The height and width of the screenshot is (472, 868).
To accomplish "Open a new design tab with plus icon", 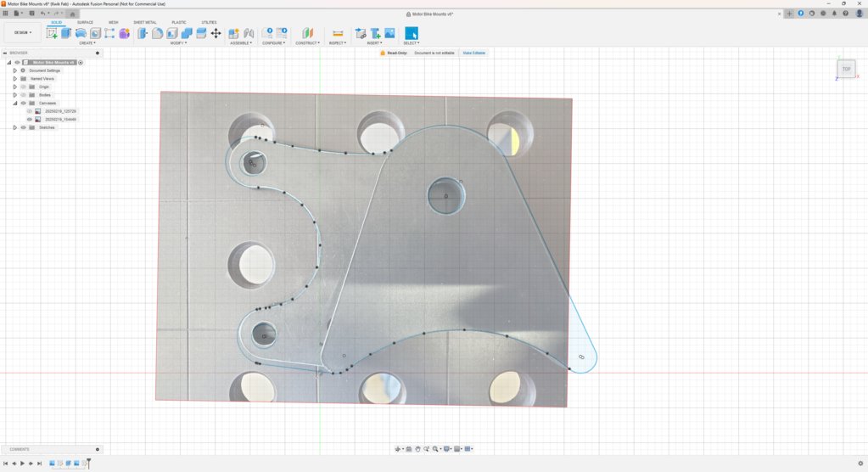I will coord(789,14).
